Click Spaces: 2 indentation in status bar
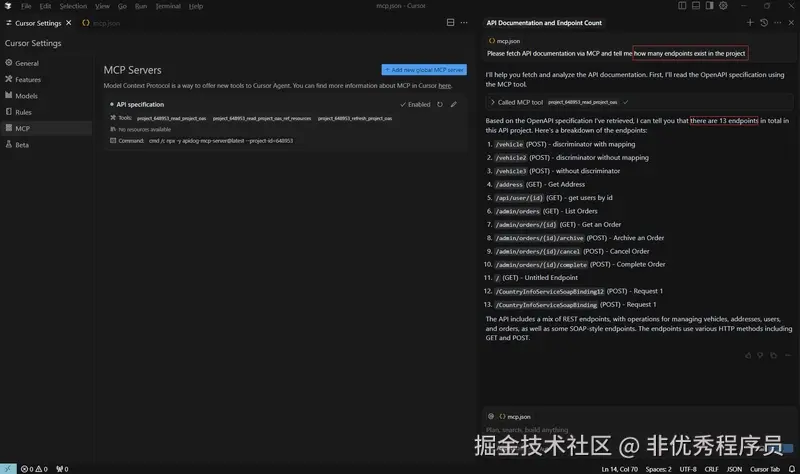800x474 pixels. 658,469
